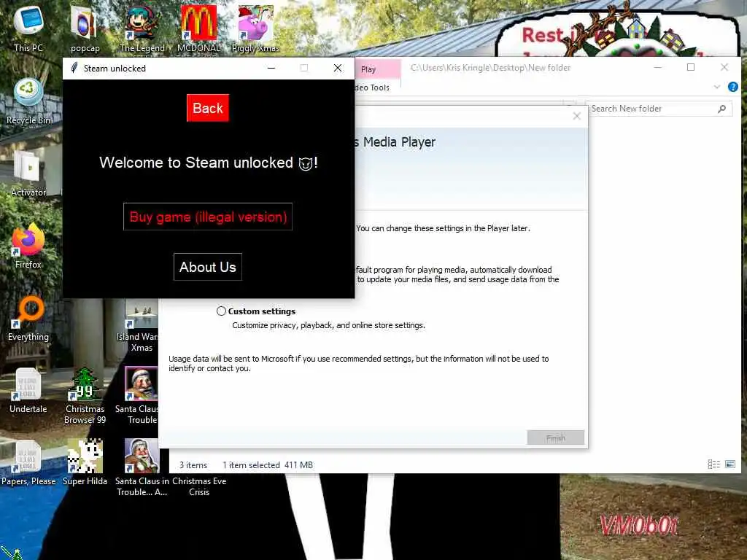This screenshot has height=560, width=747.
Task: Open Christmas Browser 99 shortcut
Action: point(85,396)
